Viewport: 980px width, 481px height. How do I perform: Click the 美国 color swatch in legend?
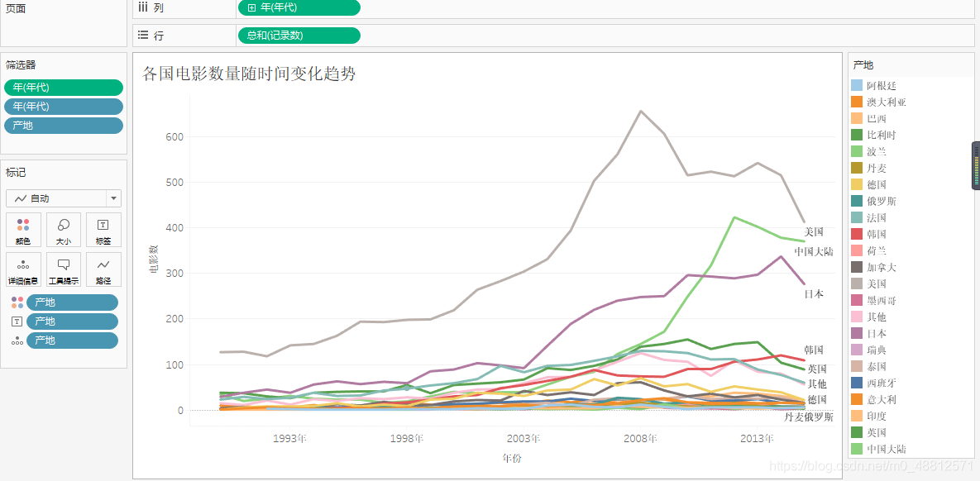tap(857, 283)
